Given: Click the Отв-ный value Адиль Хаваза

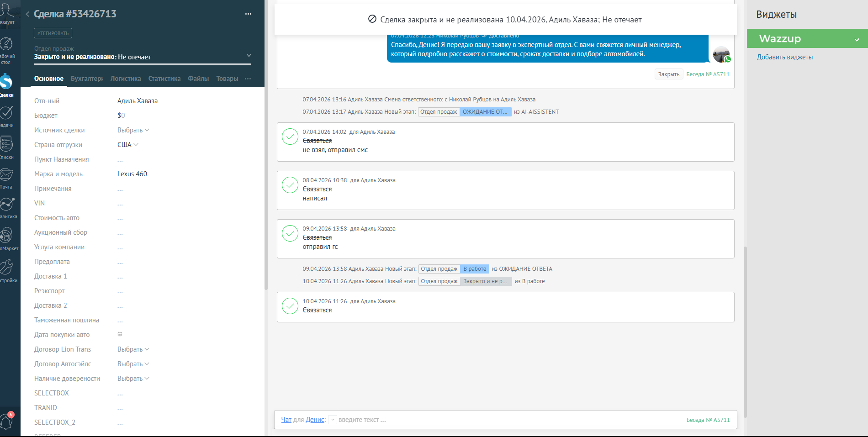Looking at the screenshot, I should [138, 101].
